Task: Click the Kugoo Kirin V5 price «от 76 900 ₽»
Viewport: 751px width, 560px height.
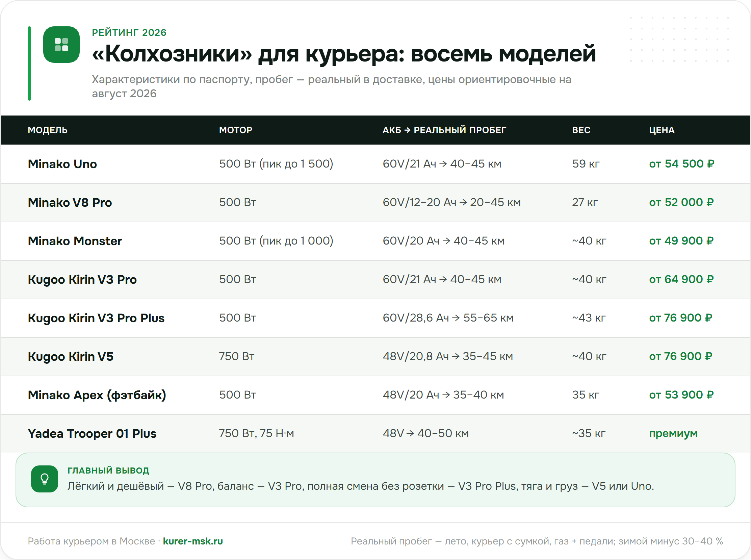Action: pos(680,357)
